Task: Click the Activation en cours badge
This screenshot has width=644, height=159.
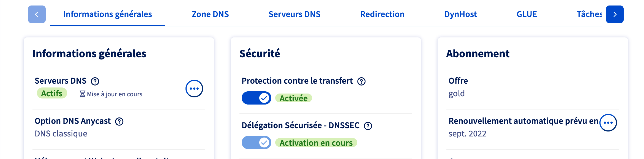Action: (x=316, y=143)
